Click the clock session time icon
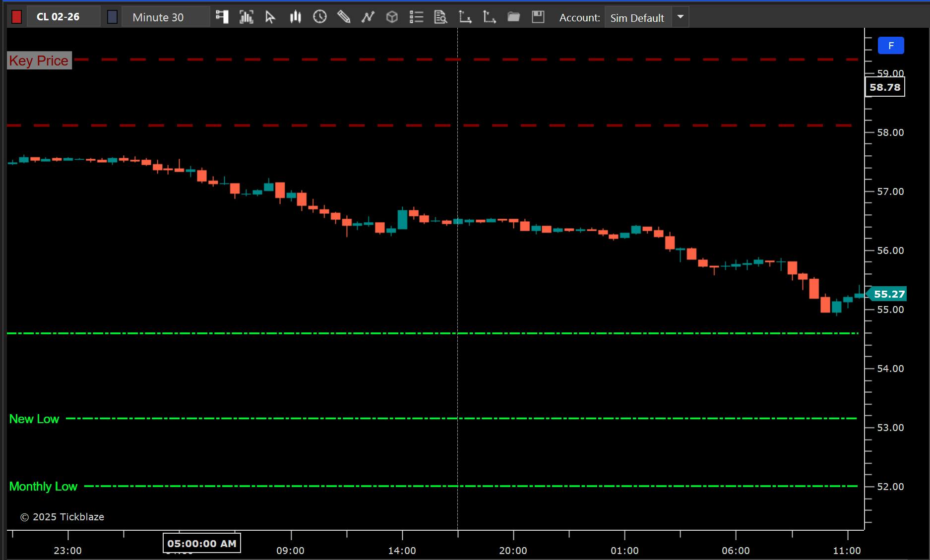 point(320,16)
